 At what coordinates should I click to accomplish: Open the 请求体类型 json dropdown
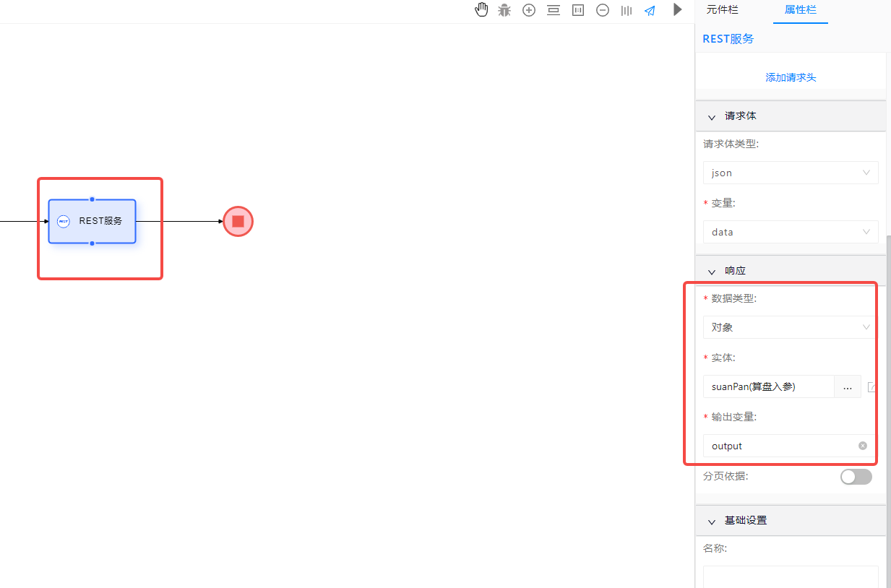[x=791, y=173]
